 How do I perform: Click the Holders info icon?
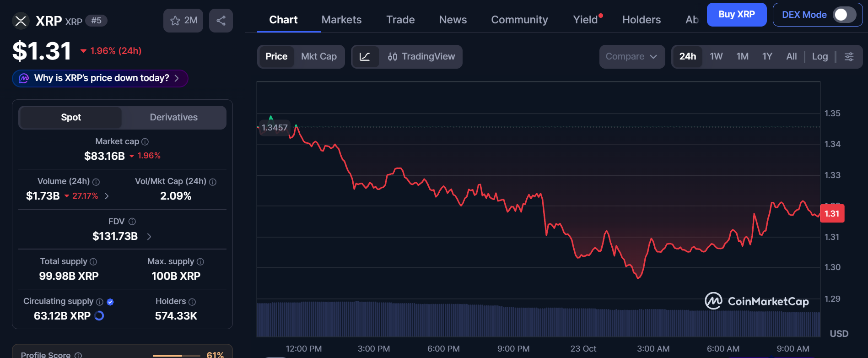(192, 302)
